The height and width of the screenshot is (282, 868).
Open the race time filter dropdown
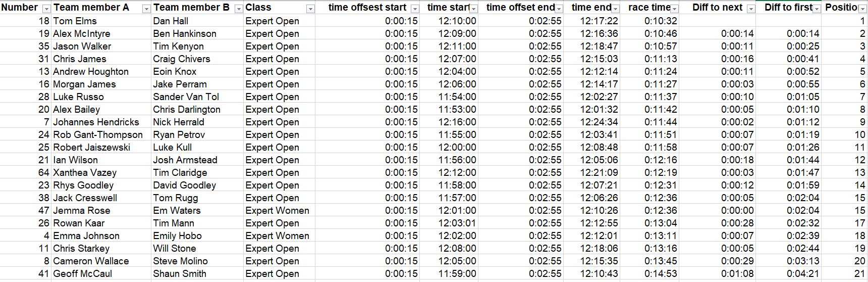coord(675,9)
